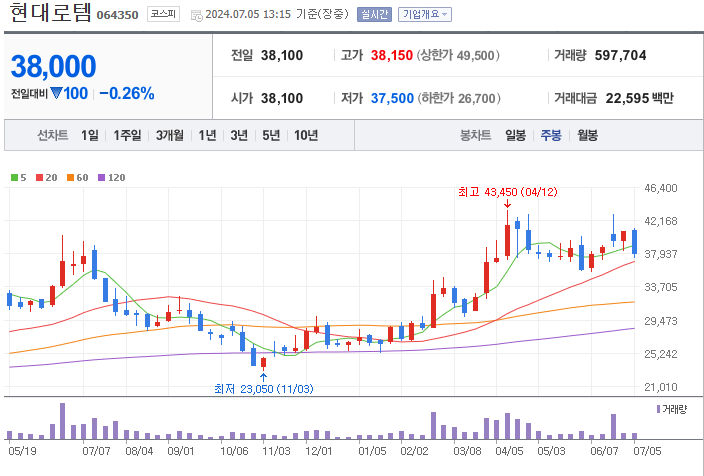Click the -0.26% change value
The image size is (704, 476).
[x=127, y=93]
